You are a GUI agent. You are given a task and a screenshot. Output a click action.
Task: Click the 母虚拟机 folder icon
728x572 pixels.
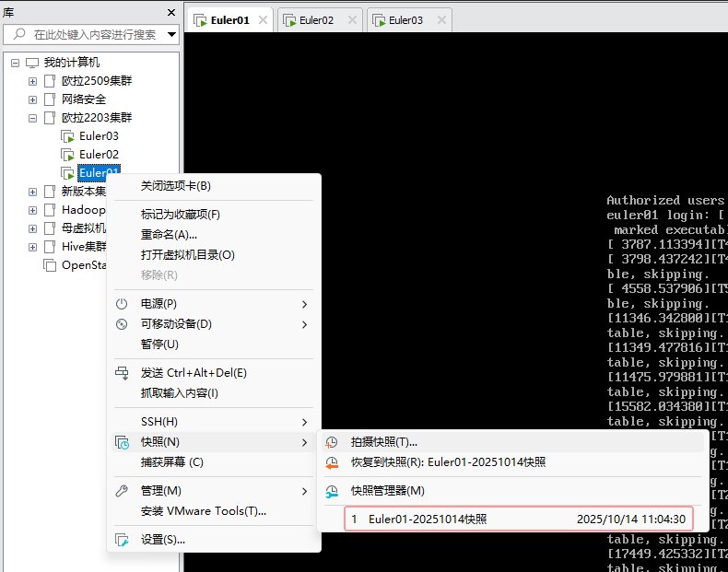[50, 228]
